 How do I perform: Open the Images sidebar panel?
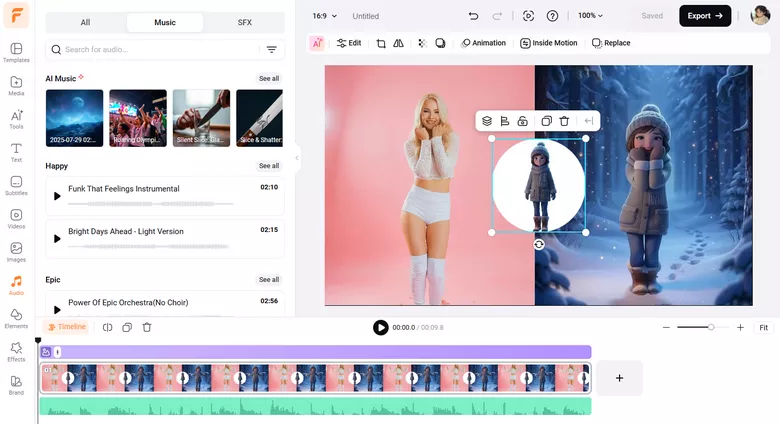(16, 252)
